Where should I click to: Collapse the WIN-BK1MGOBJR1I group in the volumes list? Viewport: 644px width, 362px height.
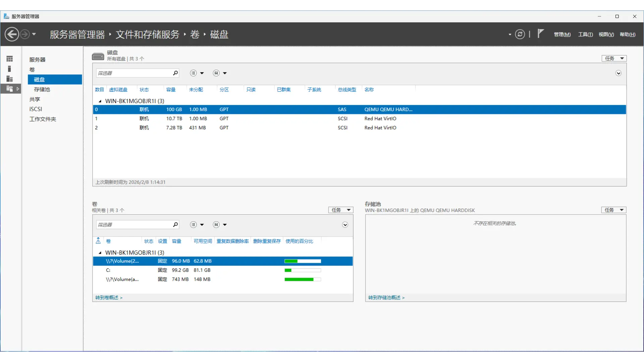pos(100,252)
